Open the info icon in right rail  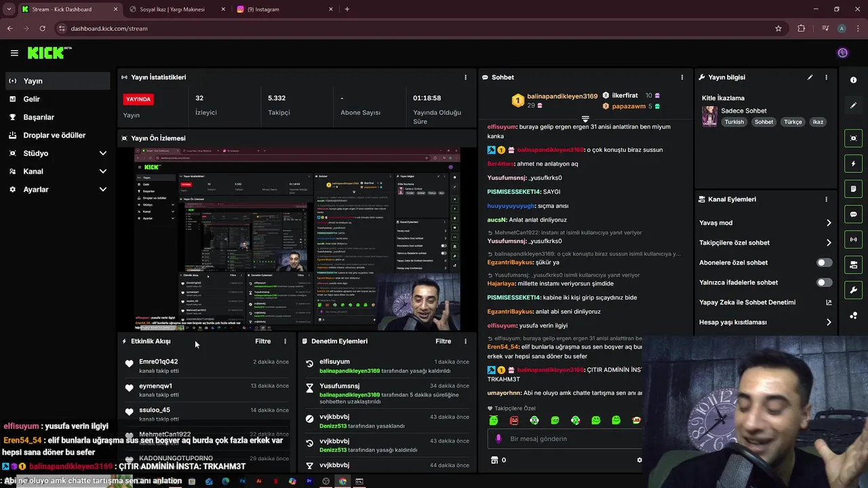click(x=853, y=80)
